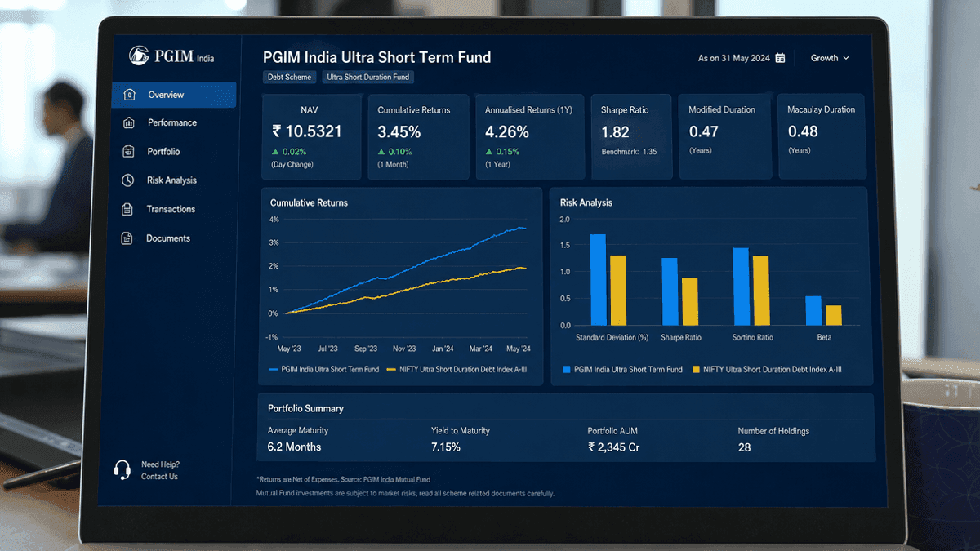The image size is (980, 551).
Task: Click the Sharpe Ratio 1.82 value
Action: coord(615,131)
